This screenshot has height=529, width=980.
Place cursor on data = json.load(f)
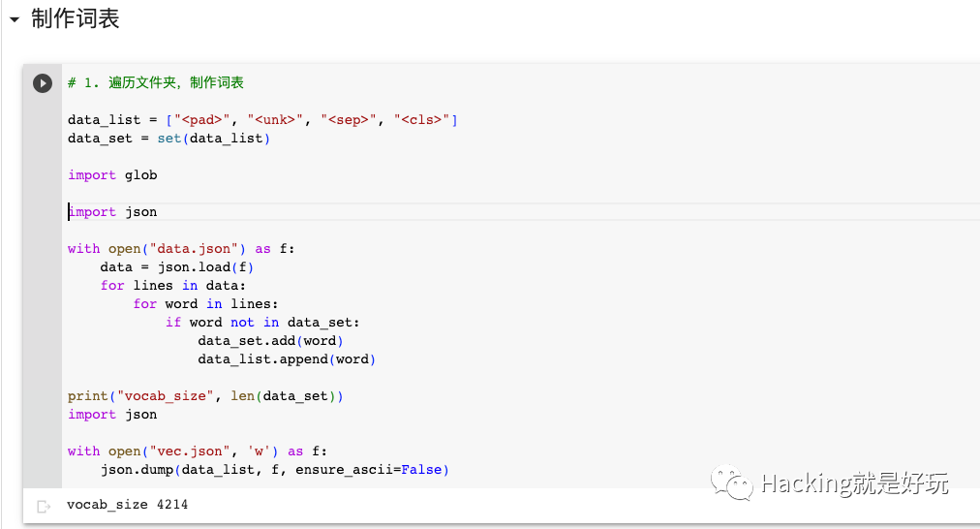point(177,267)
